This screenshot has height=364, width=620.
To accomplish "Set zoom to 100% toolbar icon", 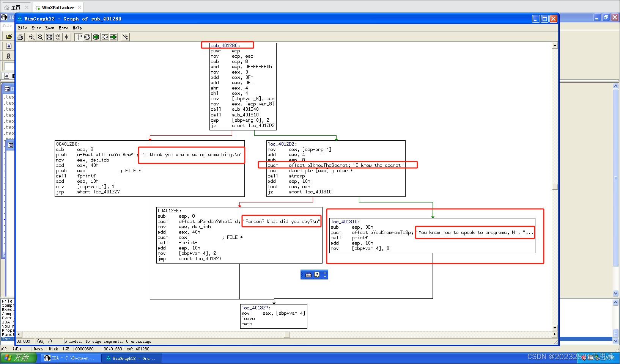I will coord(58,37).
